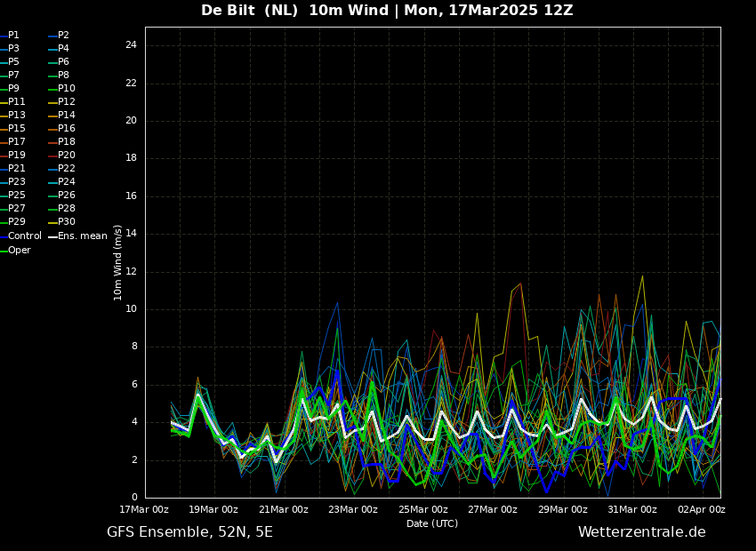The image size is (756, 551).
Task: Select P26 in the legend
Action: (66, 196)
